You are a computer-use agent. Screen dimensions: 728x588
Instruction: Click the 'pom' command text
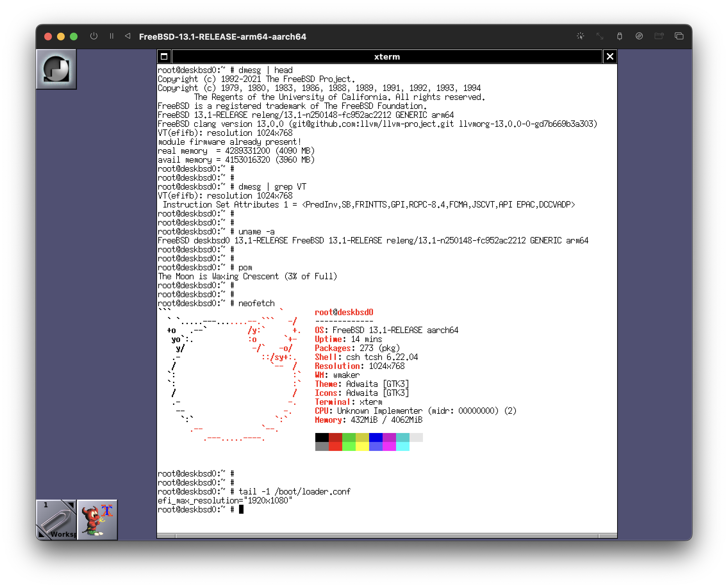[x=245, y=268]
